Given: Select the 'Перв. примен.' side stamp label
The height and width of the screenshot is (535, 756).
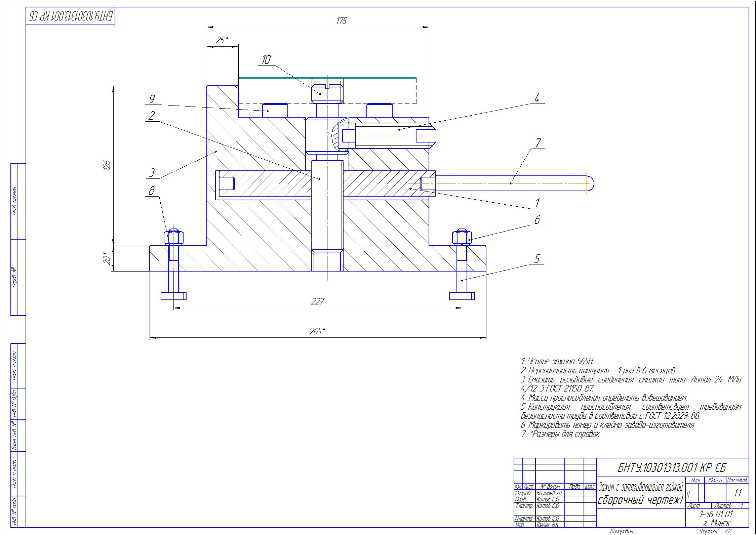Looking at the screenshot, I should (x=14, y=200).
